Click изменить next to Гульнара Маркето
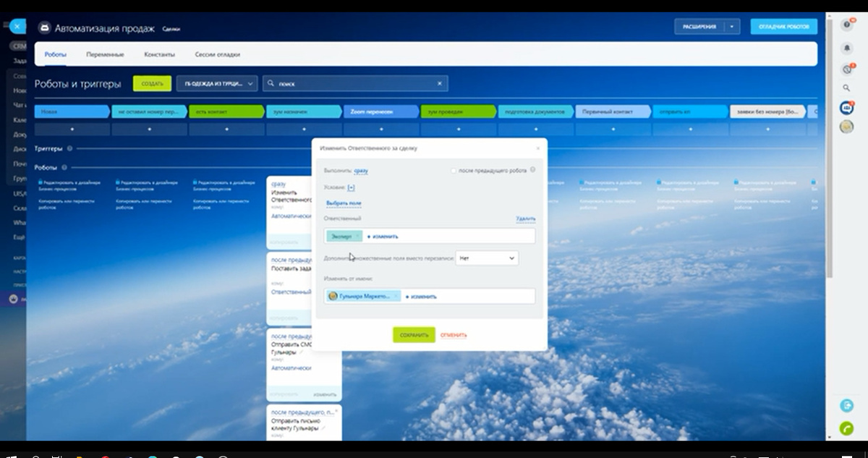 point(421,296)
